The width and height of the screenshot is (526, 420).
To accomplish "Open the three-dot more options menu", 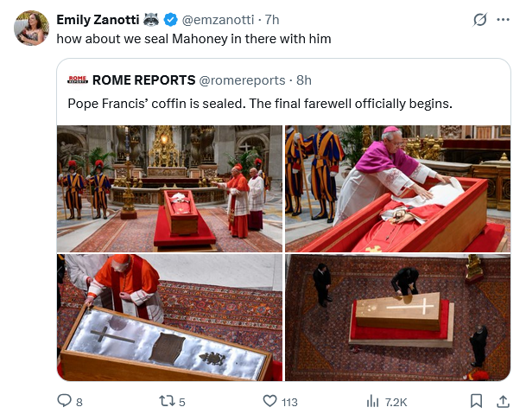I will pyautogui.click(x=504, y=20).
